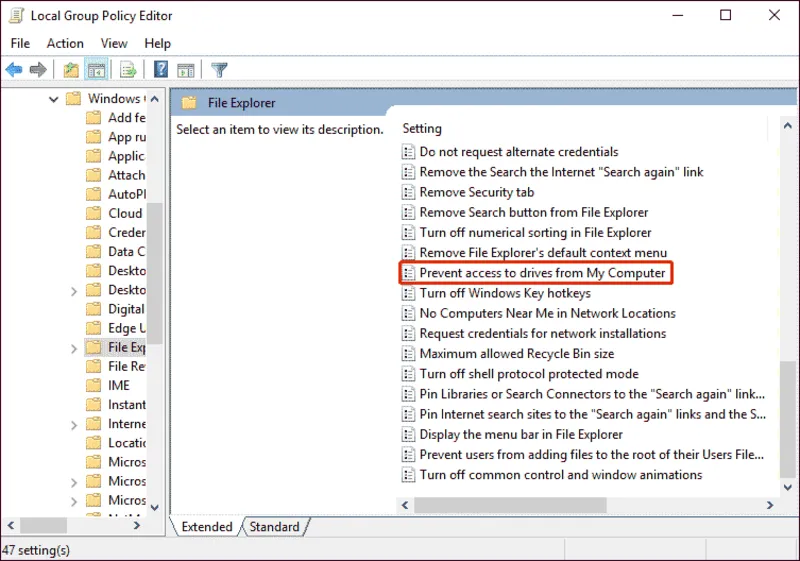Select the Extended tab
The image size is (800, 561).
(207, 527)
